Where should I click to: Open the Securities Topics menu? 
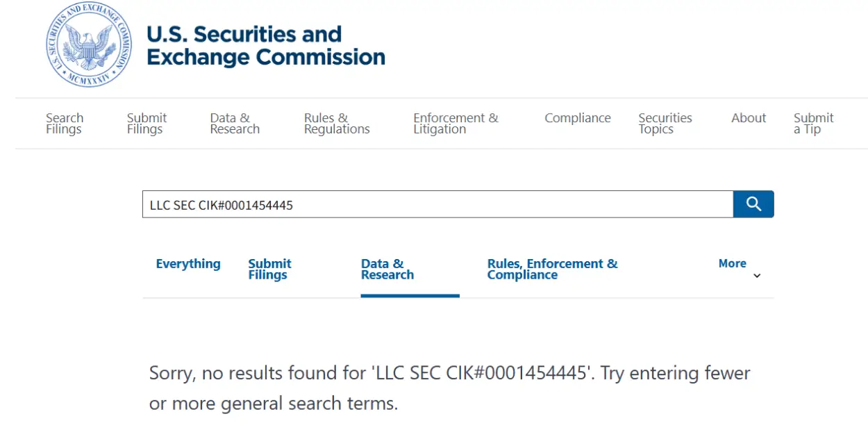click(x=665, y=124)
